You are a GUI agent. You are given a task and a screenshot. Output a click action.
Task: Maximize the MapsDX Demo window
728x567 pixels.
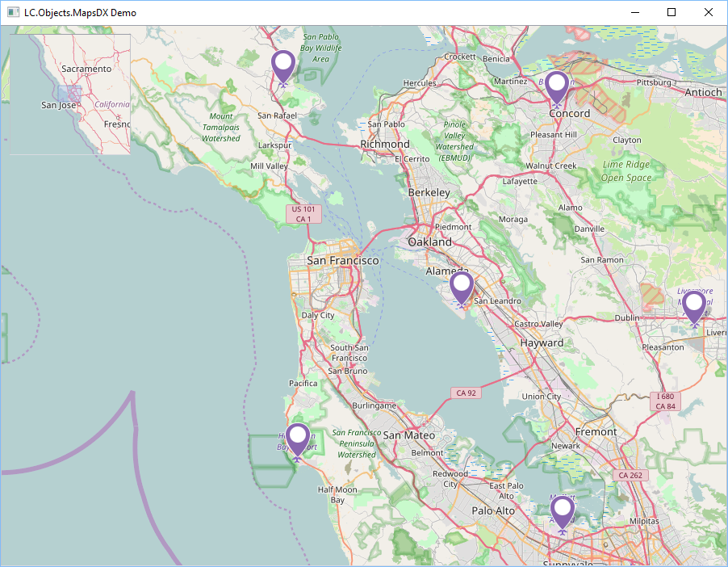click(x=672, y=13)
